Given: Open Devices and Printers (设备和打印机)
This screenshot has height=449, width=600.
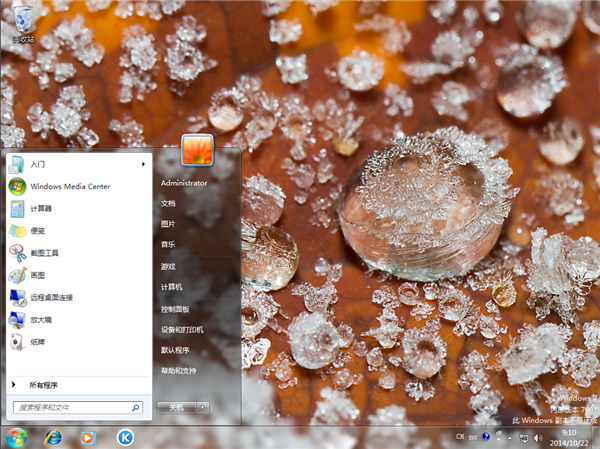Looking at the screenshot, I should [182, 329].
